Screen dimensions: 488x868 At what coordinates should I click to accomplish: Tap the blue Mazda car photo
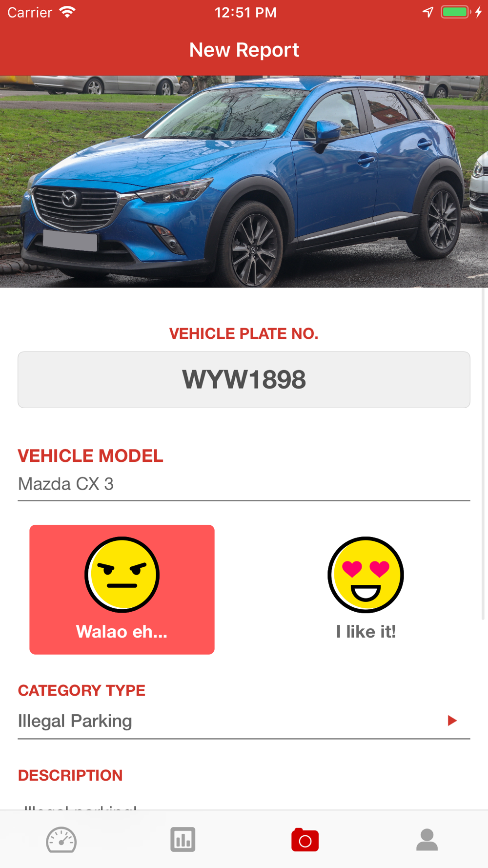(244, 182)
